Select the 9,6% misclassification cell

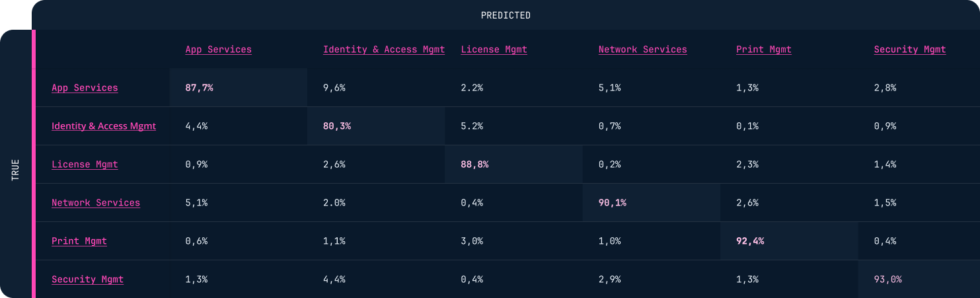click(376, 88)
